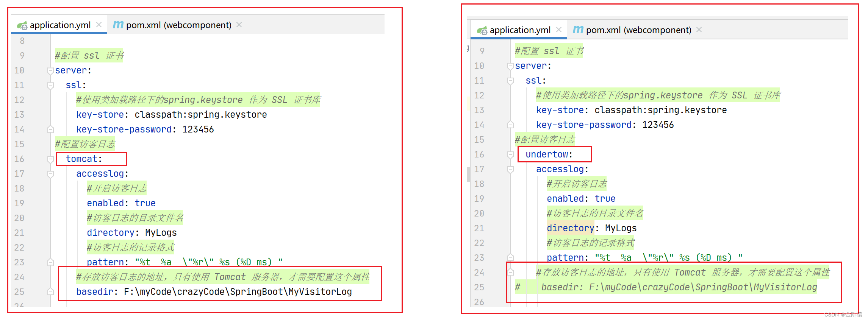Click '#访客日志的记录格式' comment in left editor

(x=131, y=248)
